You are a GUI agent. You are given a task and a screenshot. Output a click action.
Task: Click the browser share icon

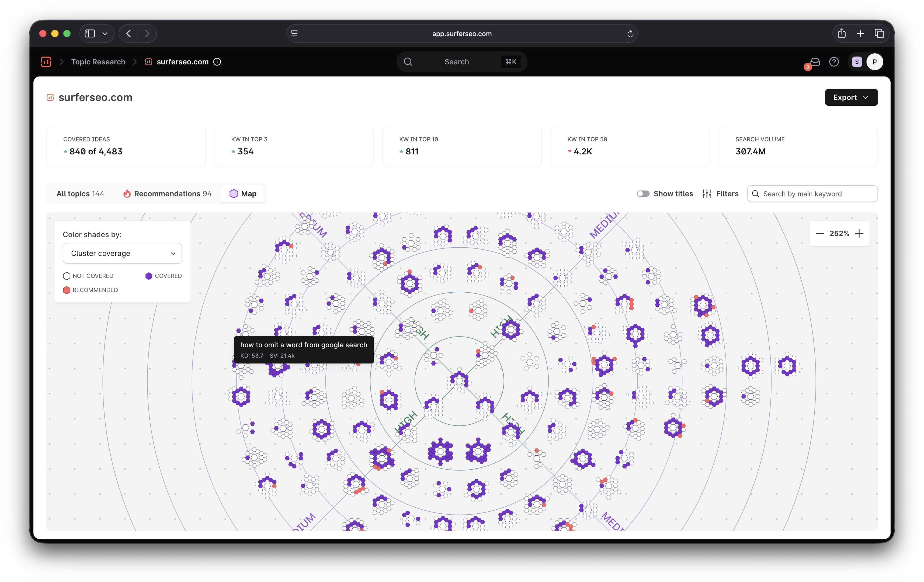(x=842, y=34)
